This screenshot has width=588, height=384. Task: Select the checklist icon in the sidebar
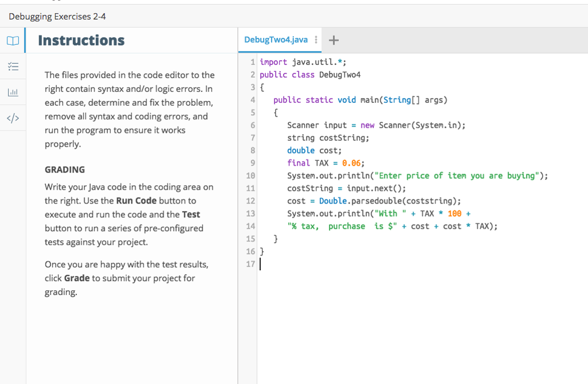13,66
